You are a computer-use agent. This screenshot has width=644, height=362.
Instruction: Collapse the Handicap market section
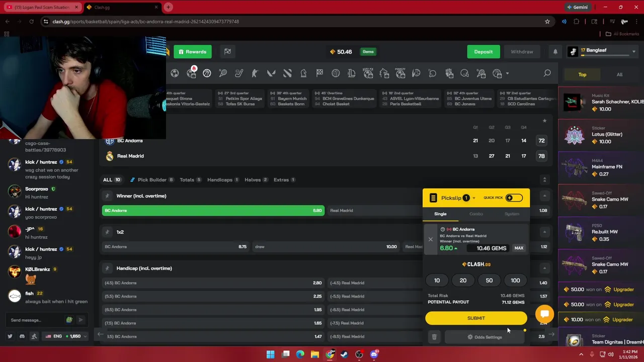544,268
